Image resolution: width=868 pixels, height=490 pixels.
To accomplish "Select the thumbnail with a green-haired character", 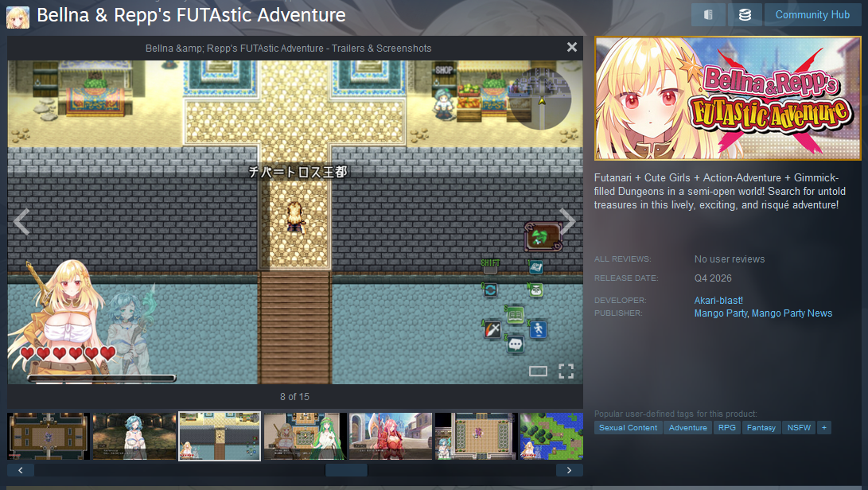I will coord(305,436).
